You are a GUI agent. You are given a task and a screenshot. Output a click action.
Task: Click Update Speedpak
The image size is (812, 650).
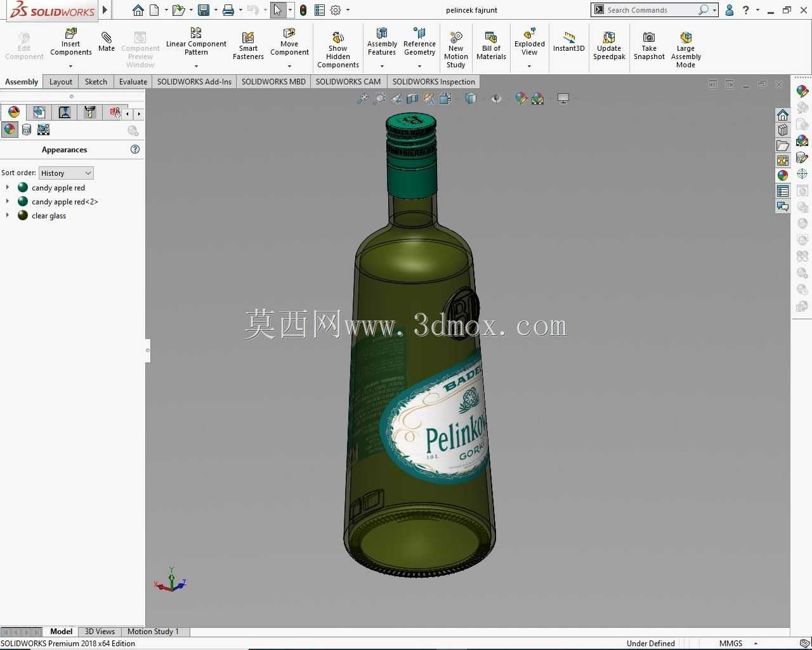pos(609,46)
